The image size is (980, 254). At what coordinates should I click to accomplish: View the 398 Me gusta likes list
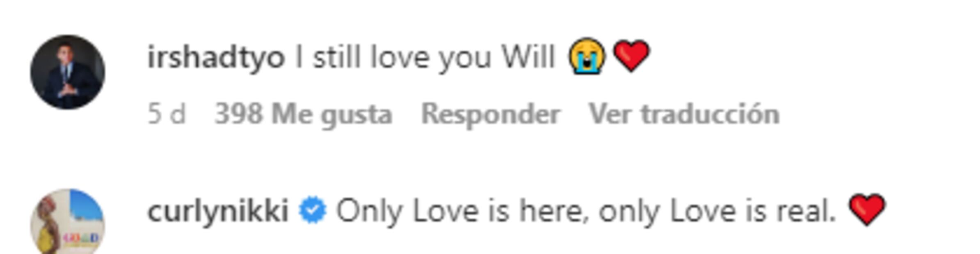[304, 114]
